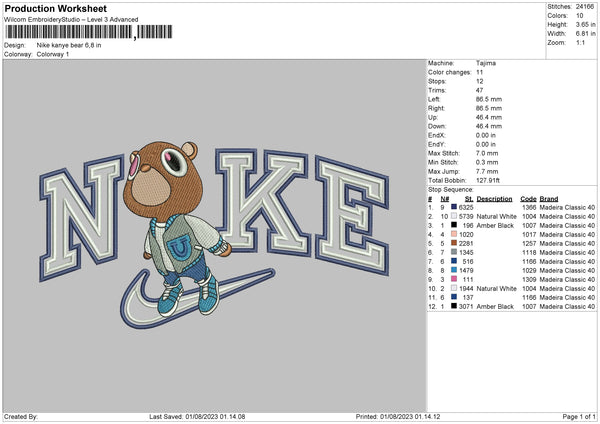This screenshot has height=424, width=600.
Task: Click the "Code" column header
Action: [528, 199]
